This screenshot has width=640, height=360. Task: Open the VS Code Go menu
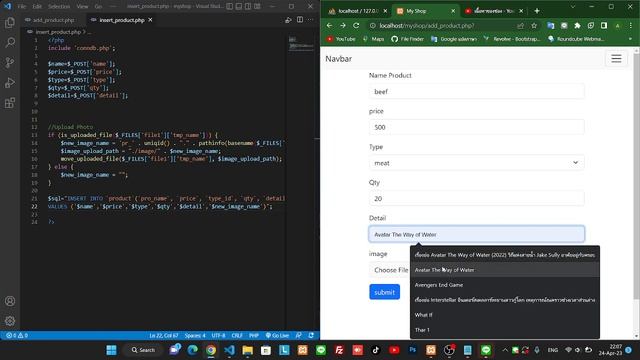98,7
